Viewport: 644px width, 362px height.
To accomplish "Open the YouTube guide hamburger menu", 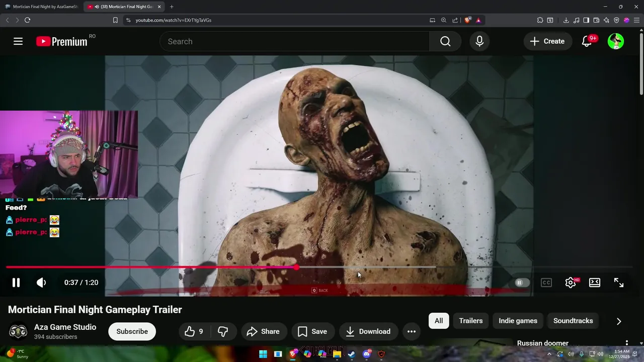I will (x=18, y=41).
